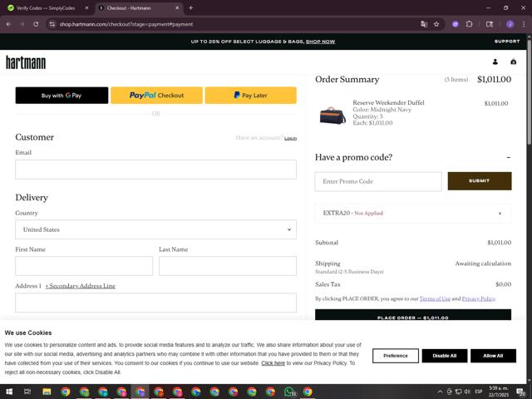Click the volume tray icon
The height and width of the screenshot is (399, 532).
tap(467, 392)
